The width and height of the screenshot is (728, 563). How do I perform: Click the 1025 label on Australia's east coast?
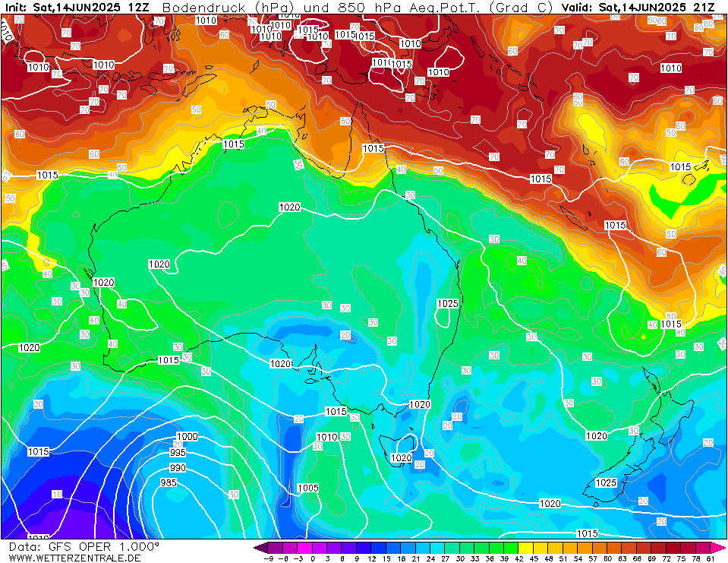(x=448, y=303)
